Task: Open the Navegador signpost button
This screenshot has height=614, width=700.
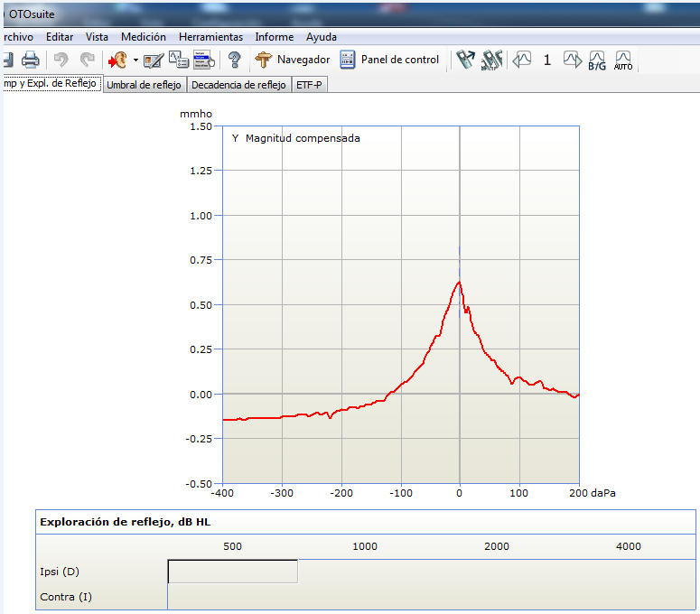Action: pyautogui.click(x=292, y=60)
